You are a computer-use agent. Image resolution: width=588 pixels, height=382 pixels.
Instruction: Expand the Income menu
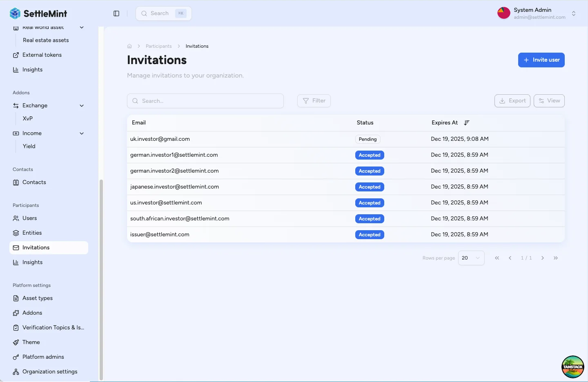click(82, 133)
